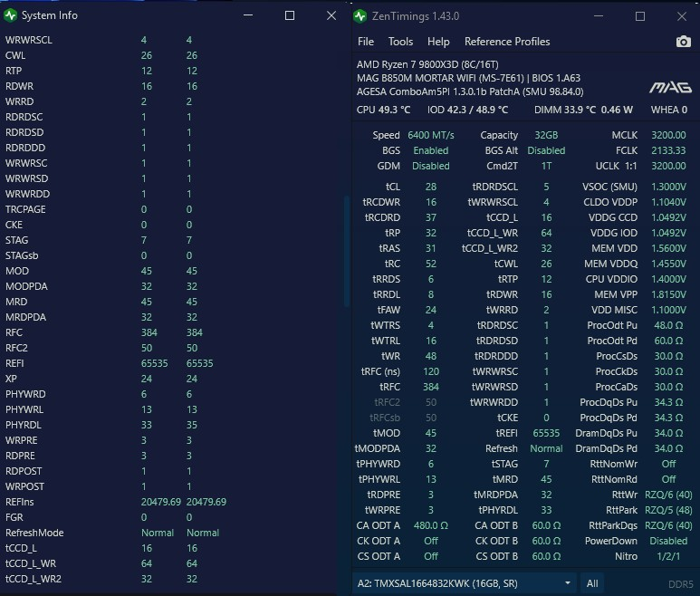Screen dimensions: 700x596
Task: Click the System Info window logo icon
Action: click(x=10, y=15)
